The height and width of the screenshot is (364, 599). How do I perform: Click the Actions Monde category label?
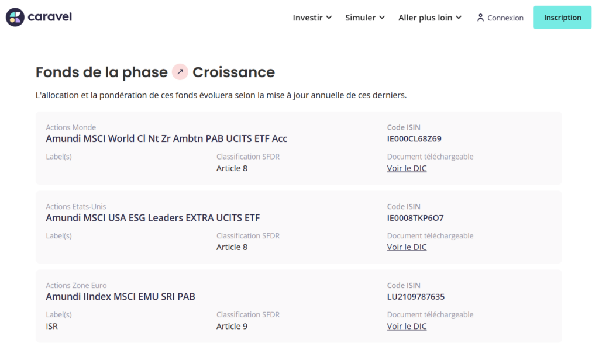coord(71,127)
